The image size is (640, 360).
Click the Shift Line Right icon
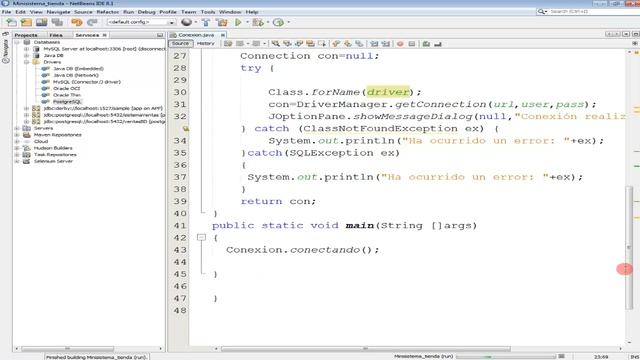pyautogui.click(x=385, y=44)
